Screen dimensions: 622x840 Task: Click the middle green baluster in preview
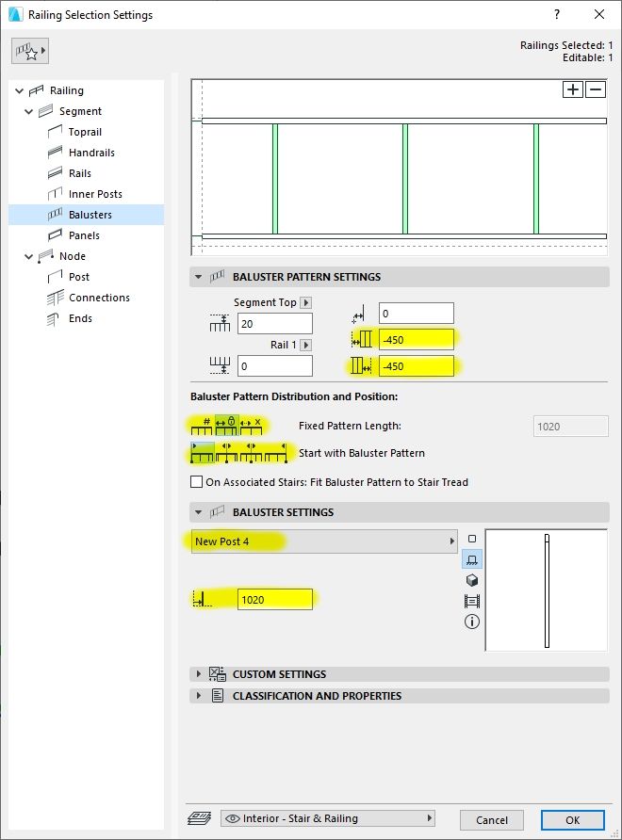point(405,179)
